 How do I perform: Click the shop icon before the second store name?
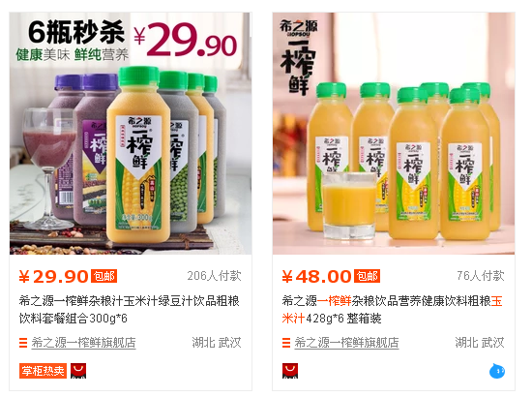point(286,343)
